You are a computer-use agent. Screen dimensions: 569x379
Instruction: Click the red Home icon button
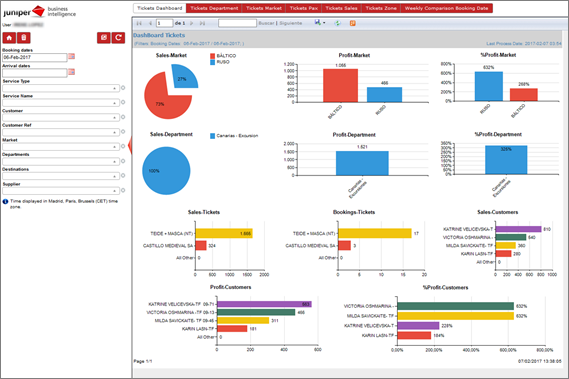[9, 38]
